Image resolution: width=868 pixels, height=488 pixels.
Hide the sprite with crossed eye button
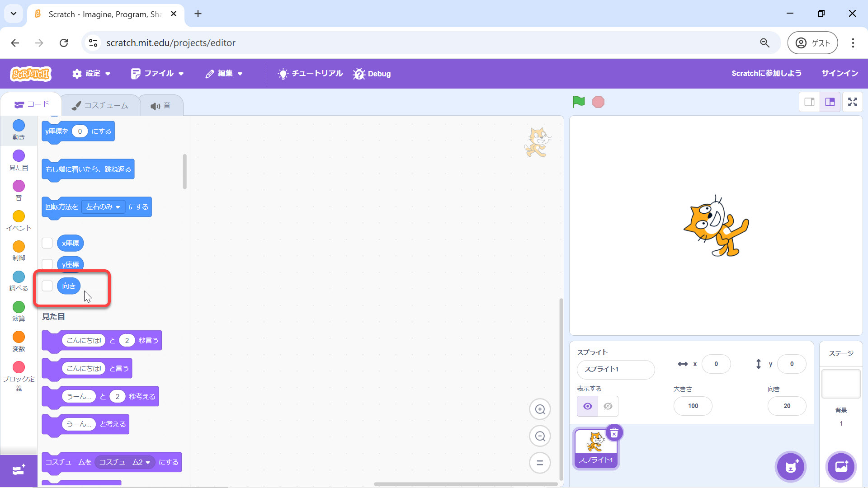pyautogui.click(x=608, y=406)
